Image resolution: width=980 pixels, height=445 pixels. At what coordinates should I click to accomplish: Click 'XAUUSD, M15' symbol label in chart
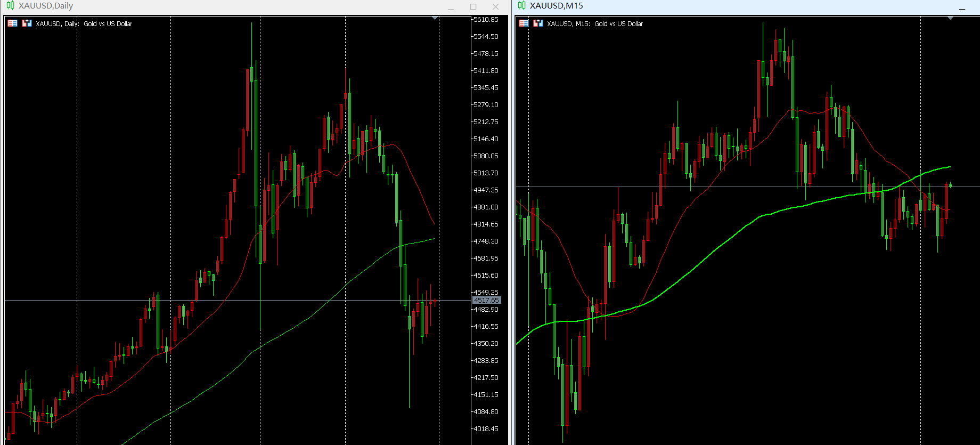(x=568, y=24)
